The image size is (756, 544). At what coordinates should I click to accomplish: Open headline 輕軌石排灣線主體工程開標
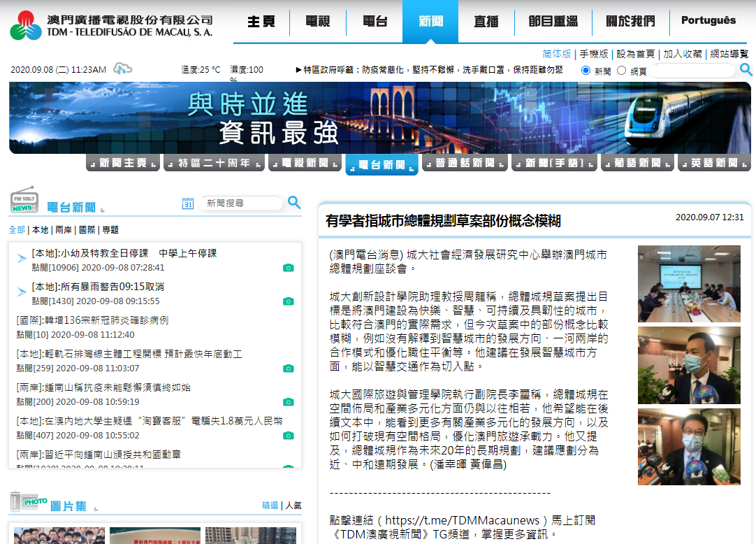coord(129,355)
